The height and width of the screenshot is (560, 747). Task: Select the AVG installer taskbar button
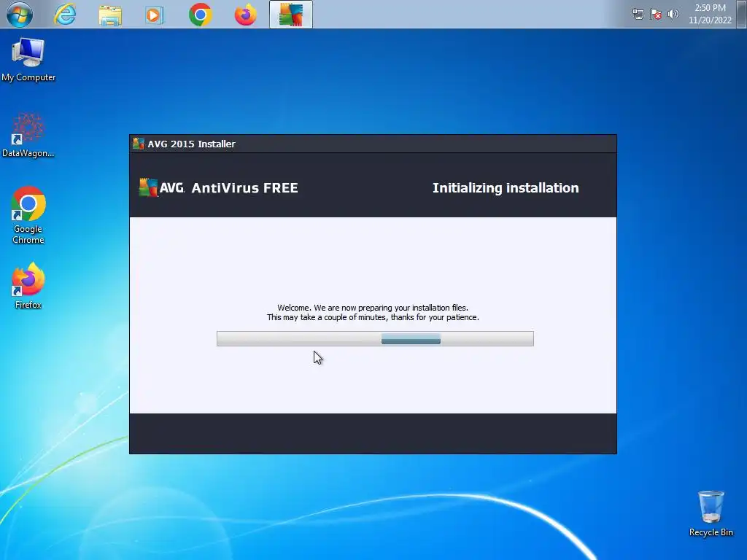291,15
